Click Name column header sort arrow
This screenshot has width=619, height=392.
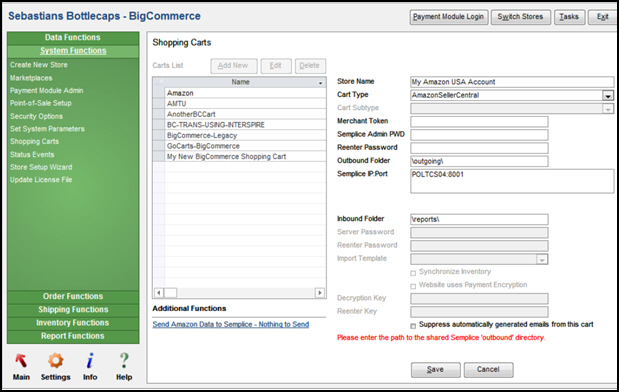[x=321, y=83]
